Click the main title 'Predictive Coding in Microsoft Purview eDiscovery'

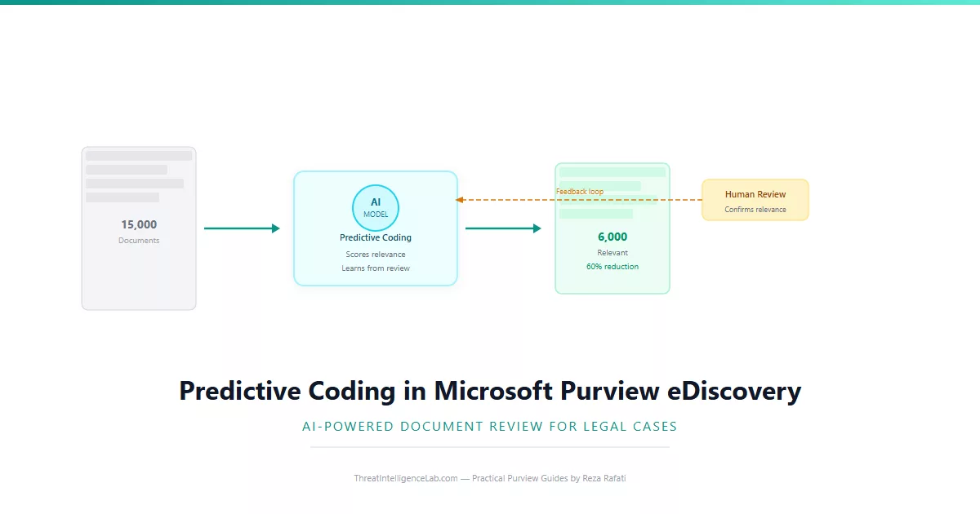[x=490, y=391]
